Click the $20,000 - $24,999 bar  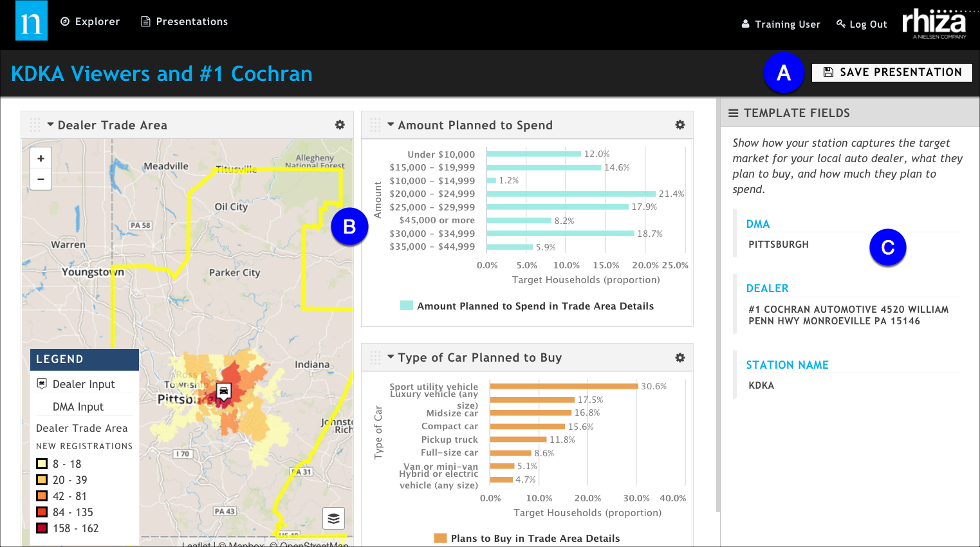click(571, 194)
